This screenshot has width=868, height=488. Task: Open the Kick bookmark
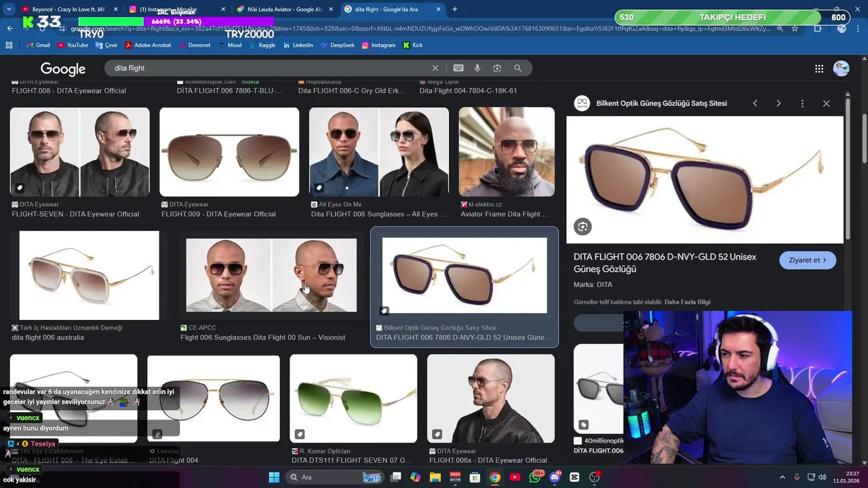[x=413, y=45]
